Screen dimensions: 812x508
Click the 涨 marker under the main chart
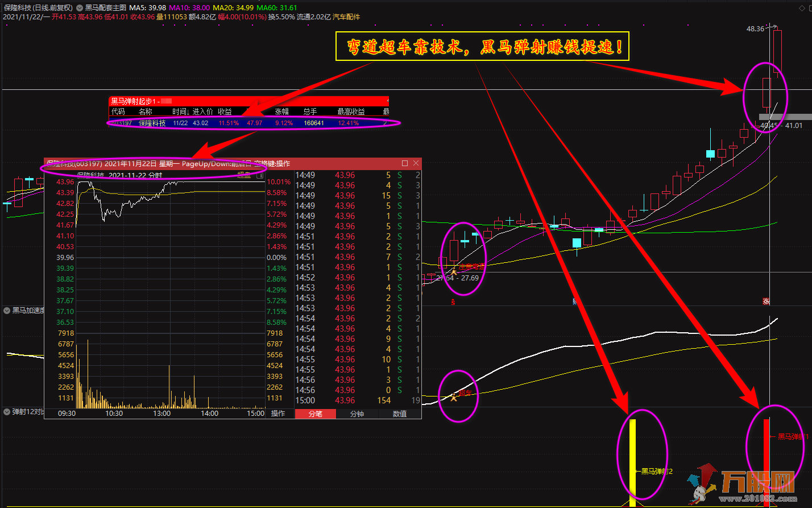point(766,301)
